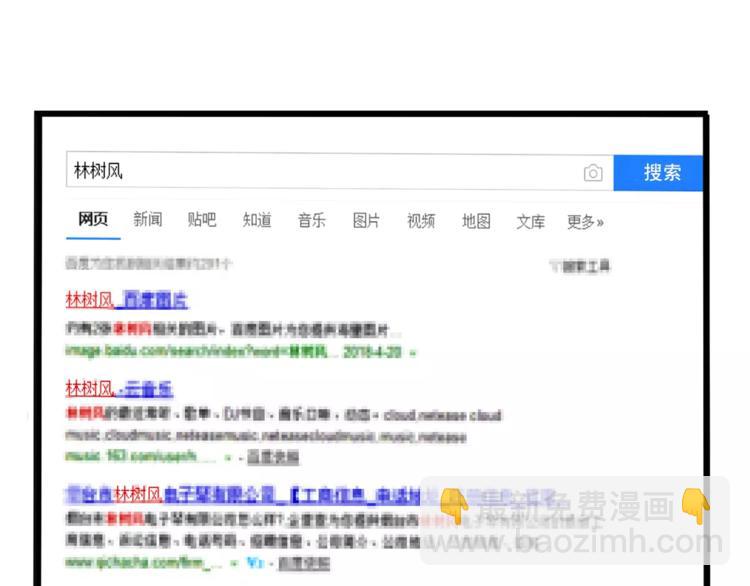The width and height of the screenshot is (750, 586).
Task: Open the 贴吧 tab
Action: tap(202, 220)
